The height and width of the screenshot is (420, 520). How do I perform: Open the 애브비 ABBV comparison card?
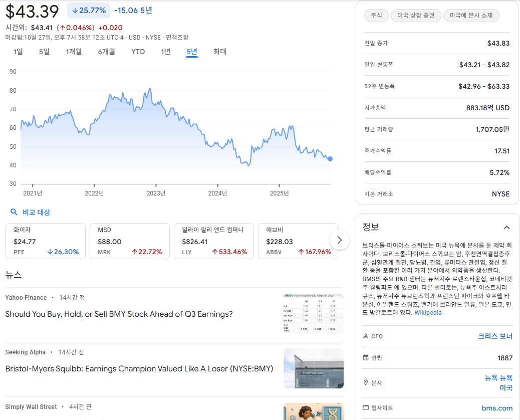[298, 241]
